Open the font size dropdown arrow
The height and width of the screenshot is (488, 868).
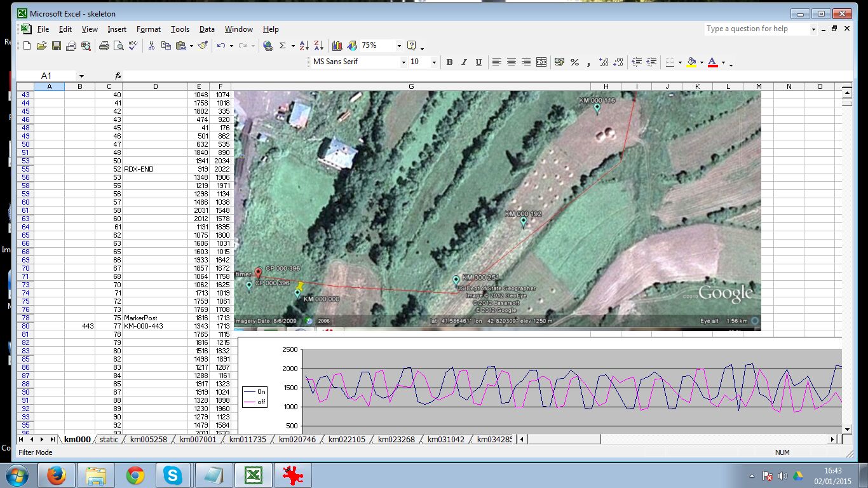(x=434, y=62)
